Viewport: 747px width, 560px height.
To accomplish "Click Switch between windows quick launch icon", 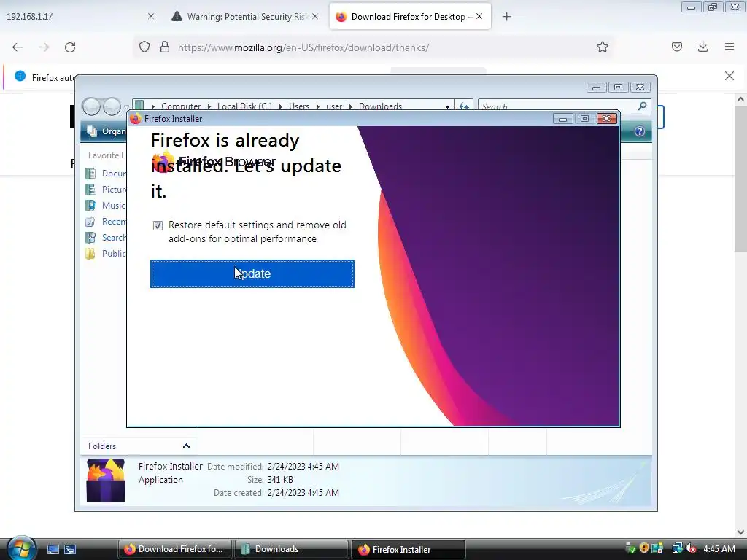I will (x=70, y=549).
